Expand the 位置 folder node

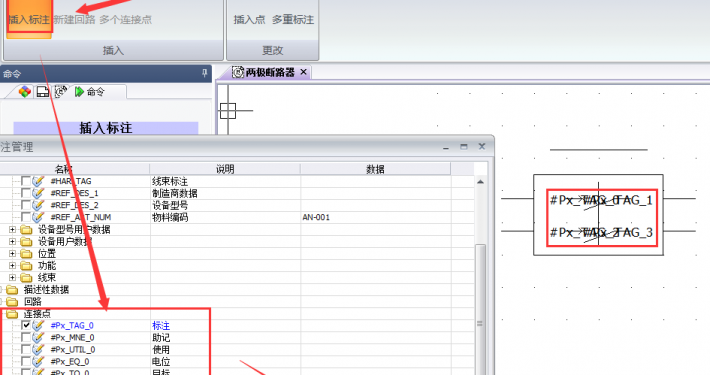13,253
